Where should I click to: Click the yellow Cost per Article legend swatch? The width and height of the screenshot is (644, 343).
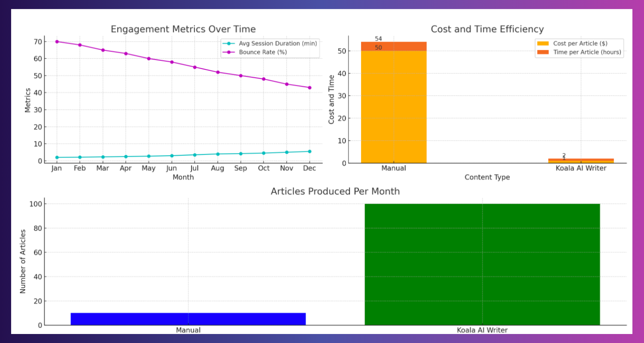543,43
